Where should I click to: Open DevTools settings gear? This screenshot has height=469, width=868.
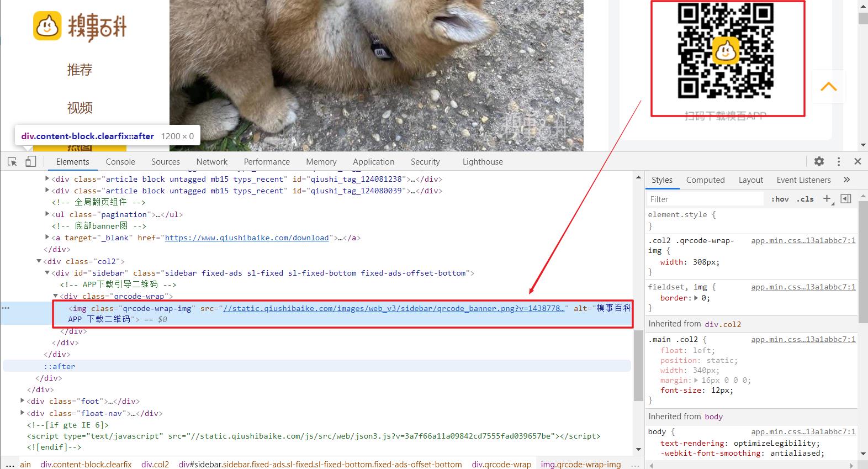click(819, 161)
